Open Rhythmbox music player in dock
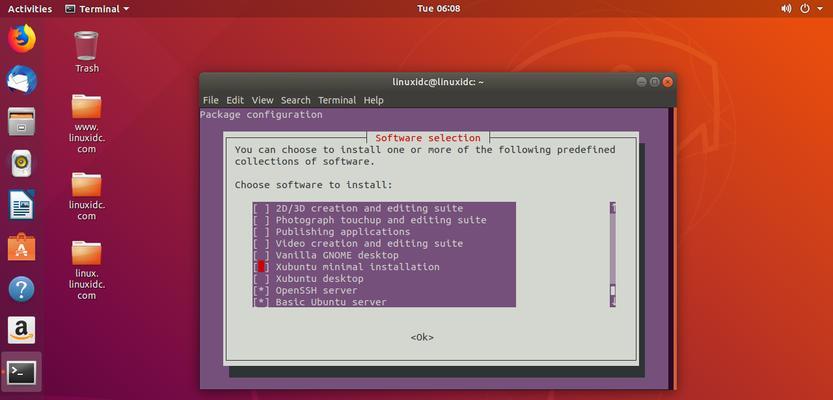Screen dimensions: 833x400 pos(21,163)
